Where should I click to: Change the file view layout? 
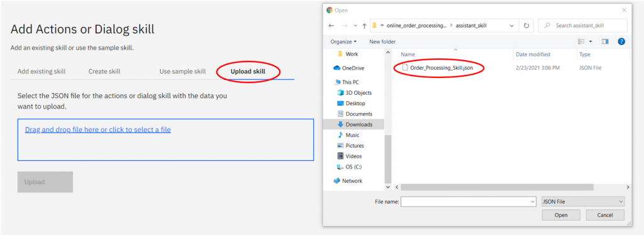click(x=581, y=41)
